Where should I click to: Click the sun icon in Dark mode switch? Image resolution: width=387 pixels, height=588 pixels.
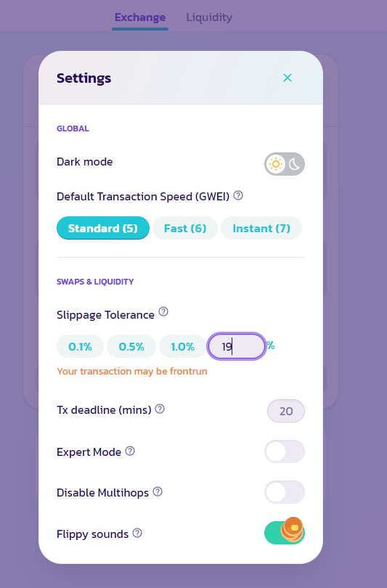click(276, 164)
